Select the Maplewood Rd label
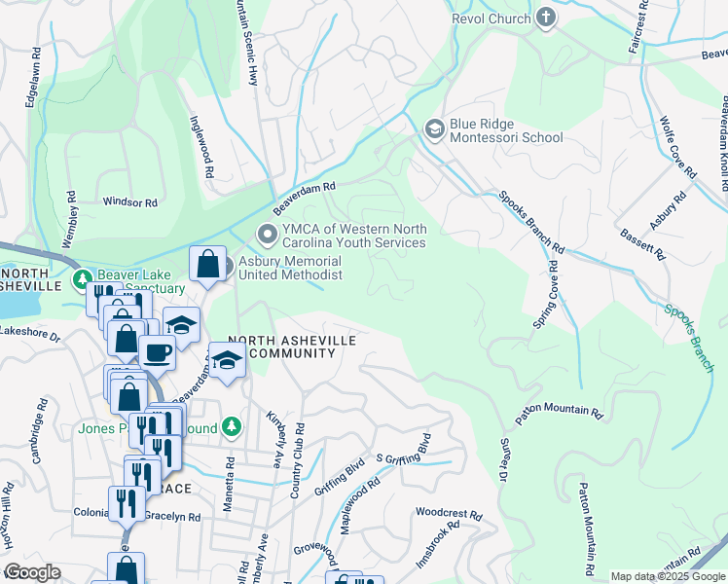The width and height of the screenshot is (728, 584). (x=360, y=506)
